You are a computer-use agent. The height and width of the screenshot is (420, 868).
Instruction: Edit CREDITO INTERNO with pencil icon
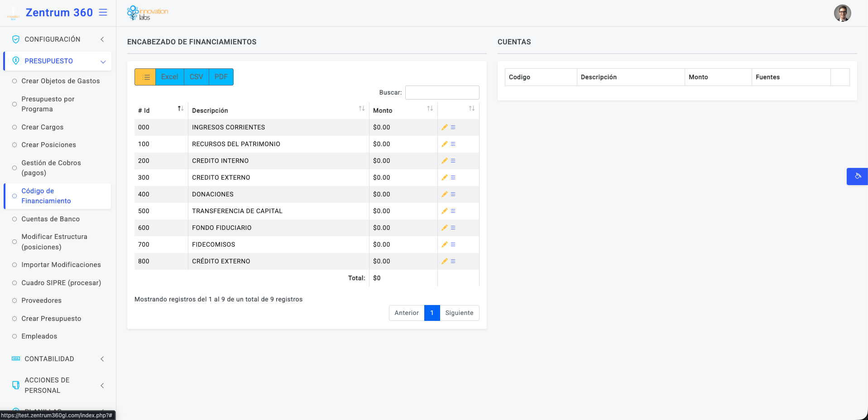pyautogui.click(x=445, y=161)
